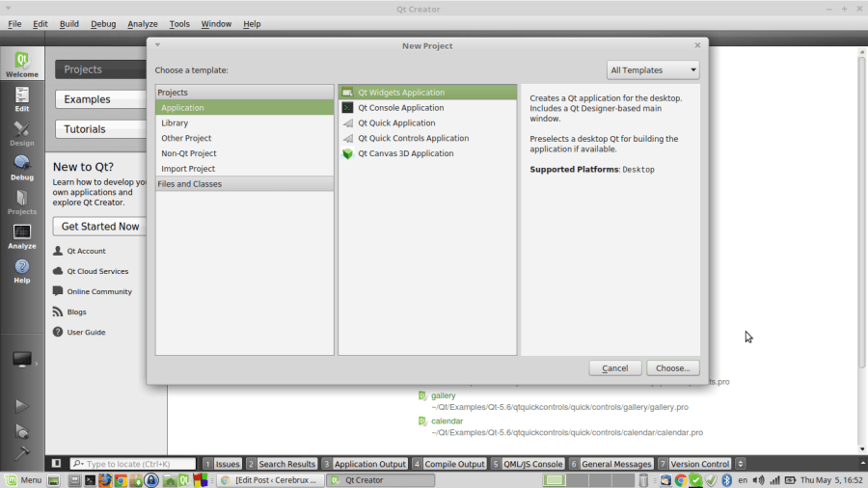This screenshot has height=488, width=868.
Task: Toggle the left sidebar visibility icon
Action: [x=57, y=464]
